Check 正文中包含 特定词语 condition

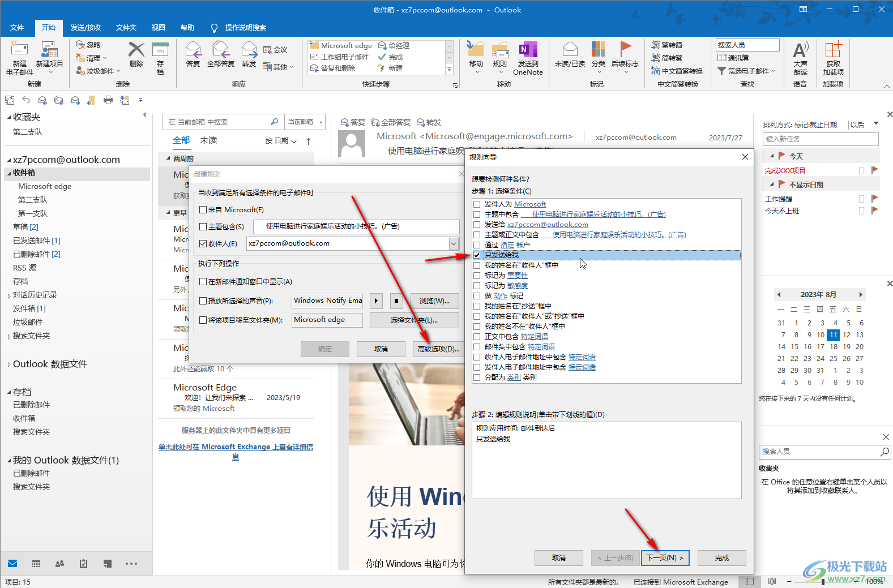click(477, 337)
